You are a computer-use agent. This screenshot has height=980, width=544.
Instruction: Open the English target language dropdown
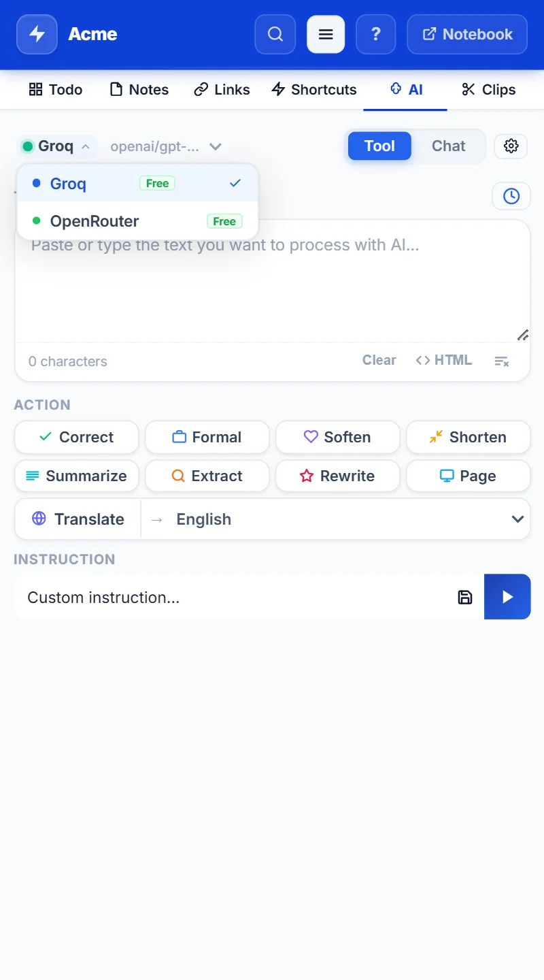(x=336, y=519)
